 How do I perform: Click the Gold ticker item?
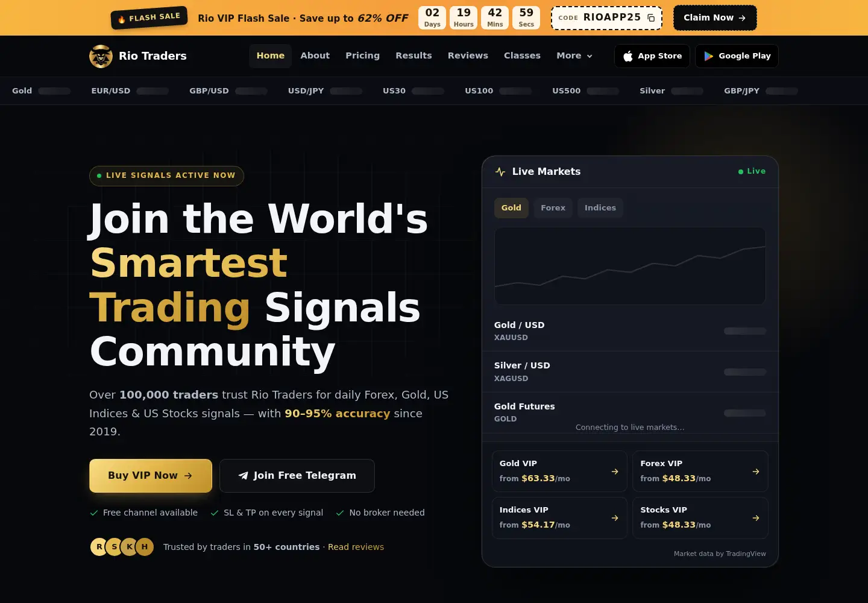pos(42,91)
